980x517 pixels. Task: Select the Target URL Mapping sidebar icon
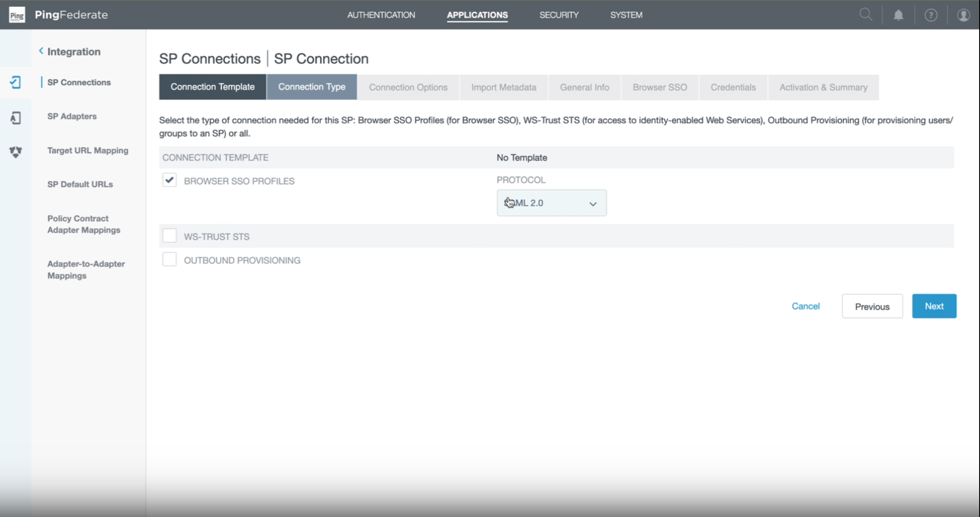16,152
